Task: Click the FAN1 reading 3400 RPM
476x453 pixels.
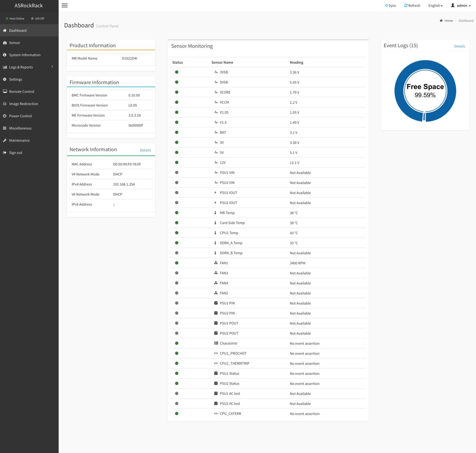Action: 297,263
